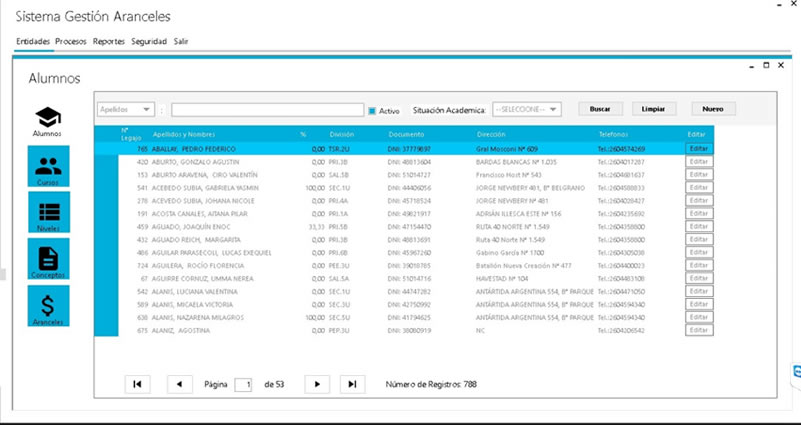Edit the ACEBEDO SUBIA, GABRIELA YASMIN record
The height and width of the screenshot is (426, 801).
click(699, 187)
